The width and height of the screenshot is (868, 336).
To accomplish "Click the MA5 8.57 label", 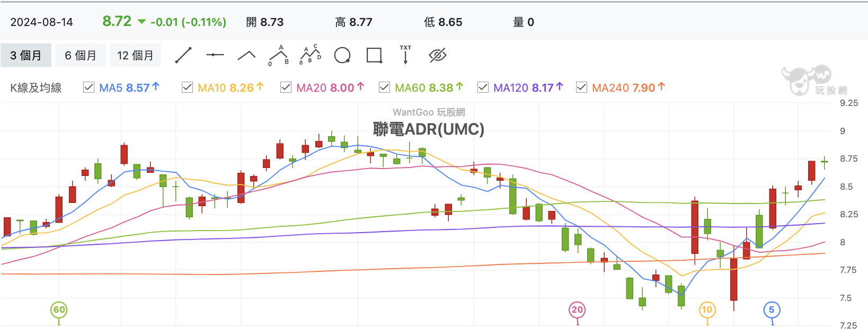I will [129, 87].
